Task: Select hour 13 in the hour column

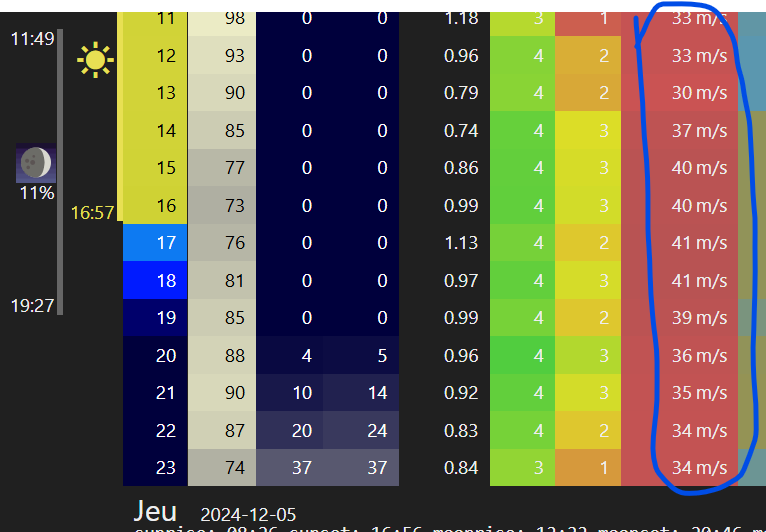Action: (155, 92)
